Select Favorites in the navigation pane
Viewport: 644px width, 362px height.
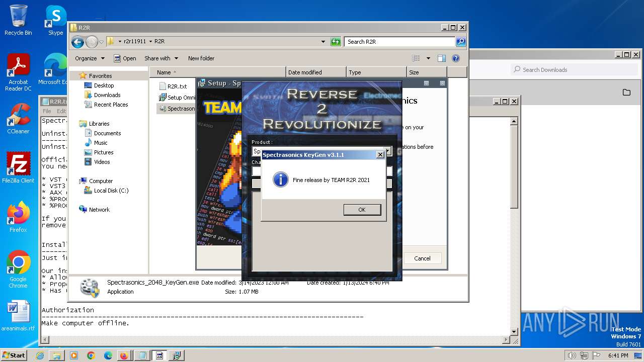tap(100, 76)
